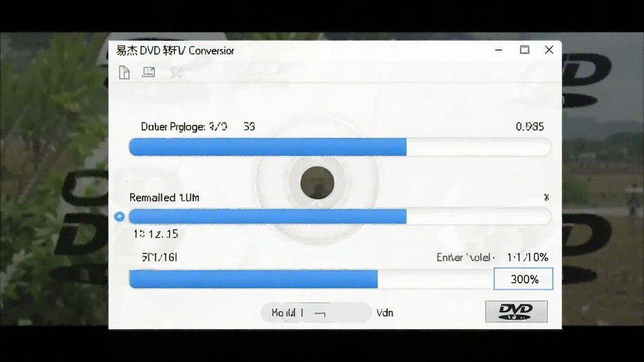Click the top 'Dauer Prologe' progress bar
Screen dimensions: 644x362
coord(340,147)
